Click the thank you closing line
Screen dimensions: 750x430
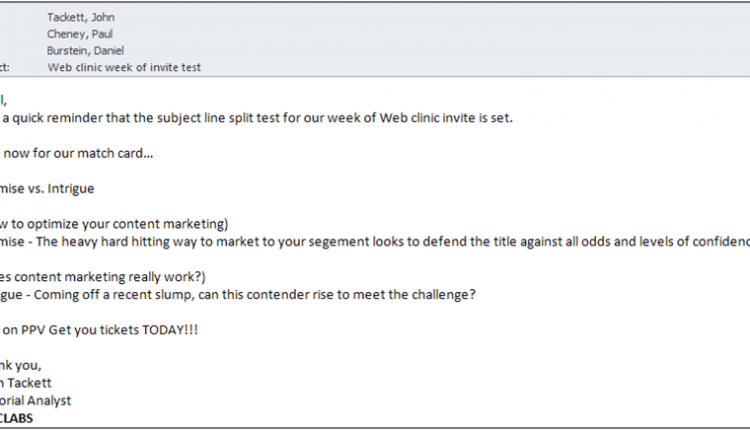18,365
